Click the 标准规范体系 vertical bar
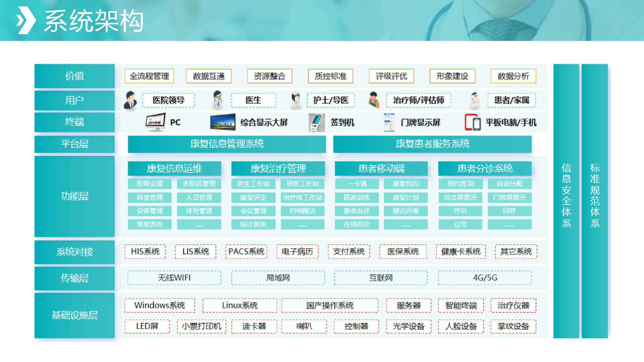This screenshot has width=644, height=362. point(595,201)
